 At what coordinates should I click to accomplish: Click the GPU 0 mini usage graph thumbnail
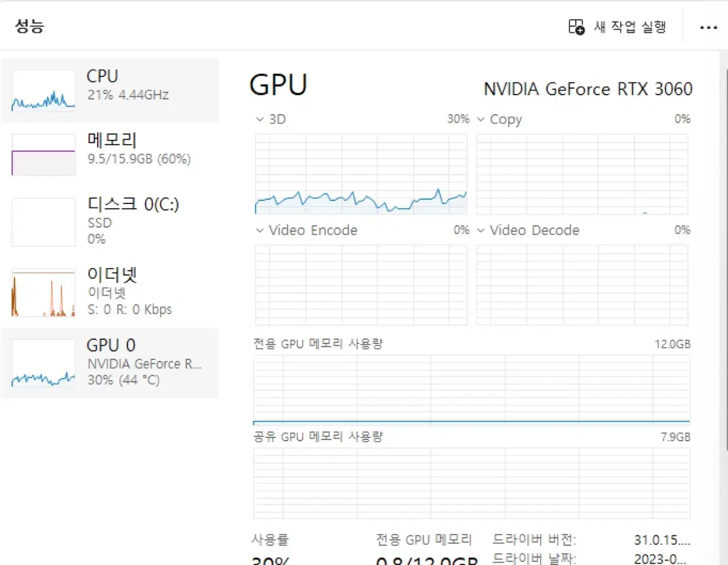coord(44,363)
